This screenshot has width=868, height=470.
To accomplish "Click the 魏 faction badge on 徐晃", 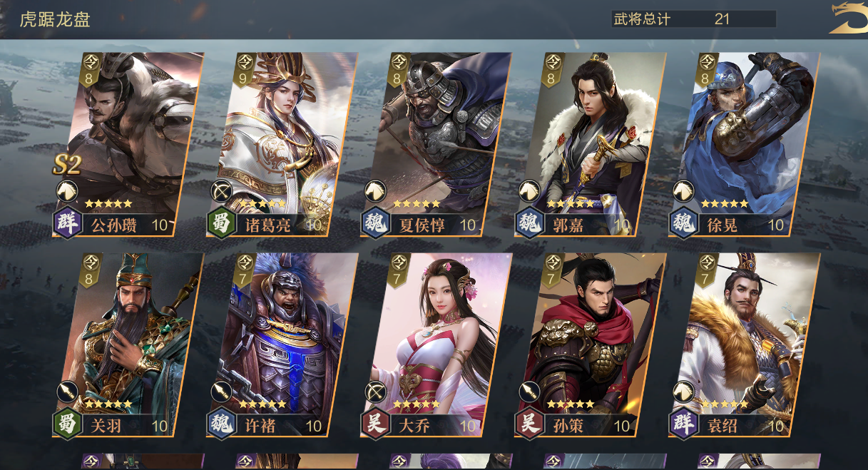I will point(683,223).
